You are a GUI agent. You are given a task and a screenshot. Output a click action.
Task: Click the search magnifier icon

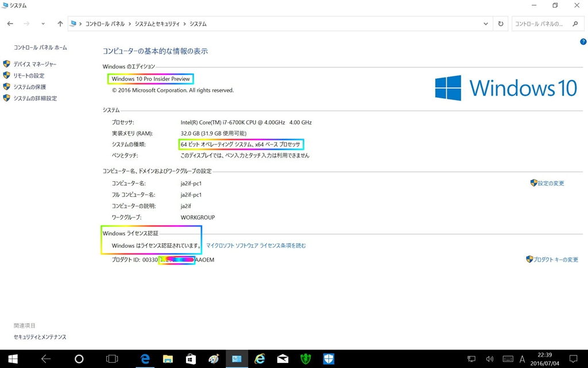point(575,24)
